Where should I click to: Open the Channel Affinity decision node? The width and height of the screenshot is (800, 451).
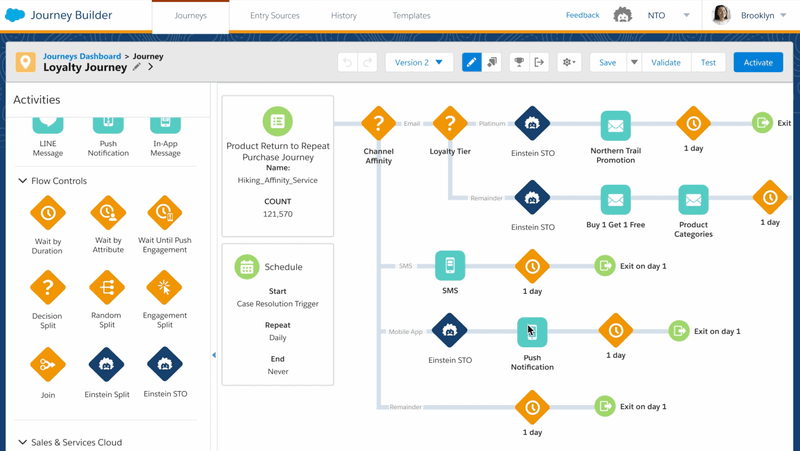point(379,123)
